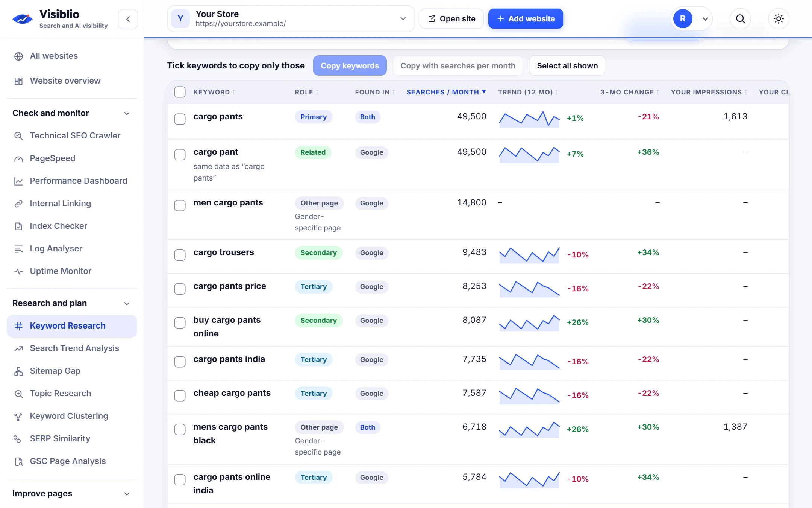The width and height of the screenshot is (812, 508).
Task: Click the Internal Linking chain icon
Action: (x=18, y=204)
